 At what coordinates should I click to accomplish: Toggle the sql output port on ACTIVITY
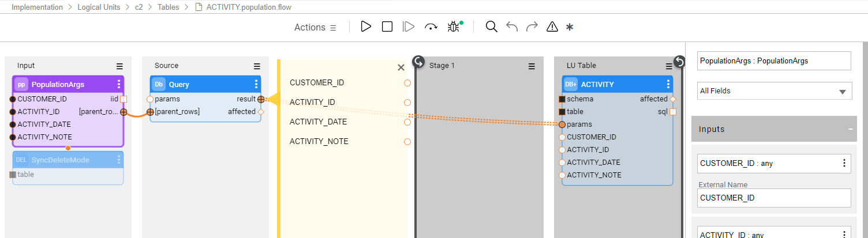(x=672, y=112)
